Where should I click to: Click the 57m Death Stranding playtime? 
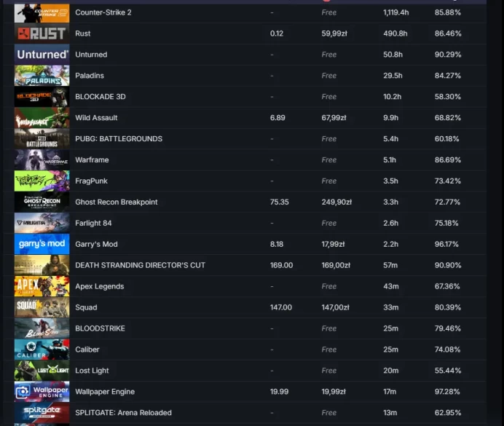(x=390, y=265)
